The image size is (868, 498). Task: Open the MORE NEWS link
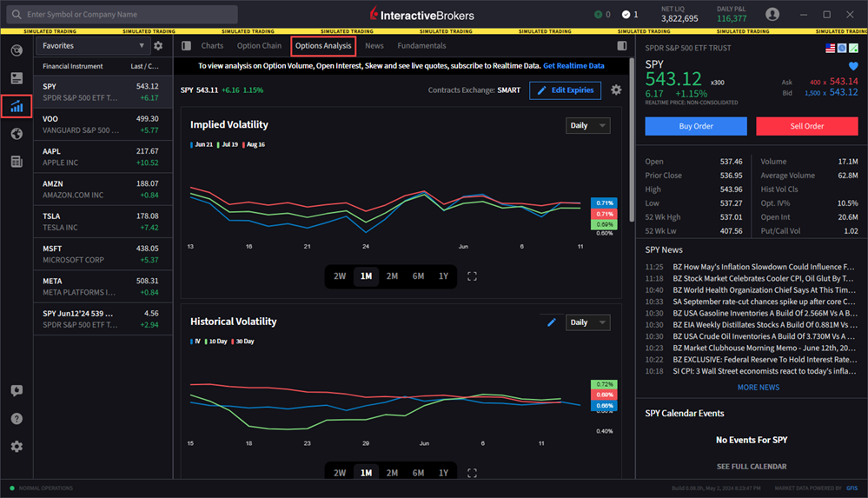(x=759, y=388)
